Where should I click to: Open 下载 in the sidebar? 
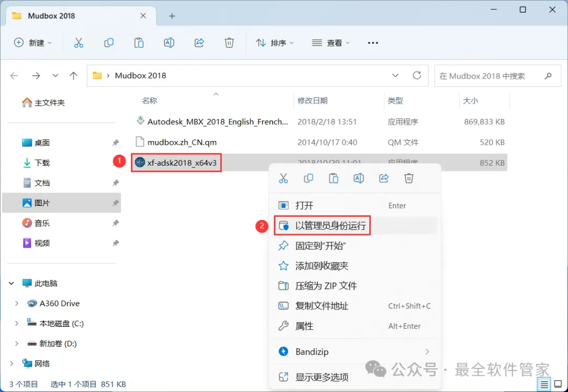click(x=62, y=163)
